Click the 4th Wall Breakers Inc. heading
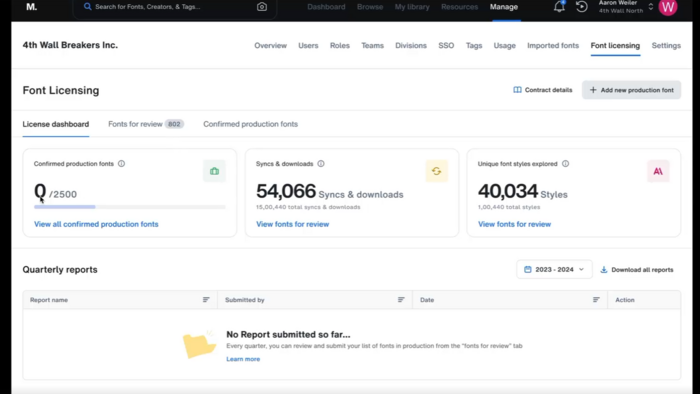This screenshot has height=394, width=700. 70,45
